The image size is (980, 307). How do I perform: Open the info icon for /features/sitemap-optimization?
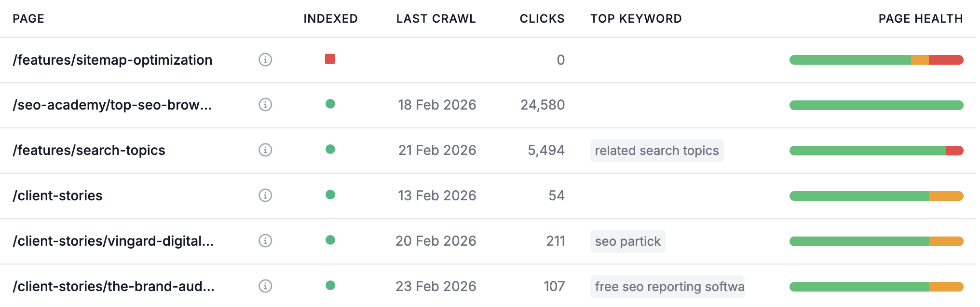point(265,60)
